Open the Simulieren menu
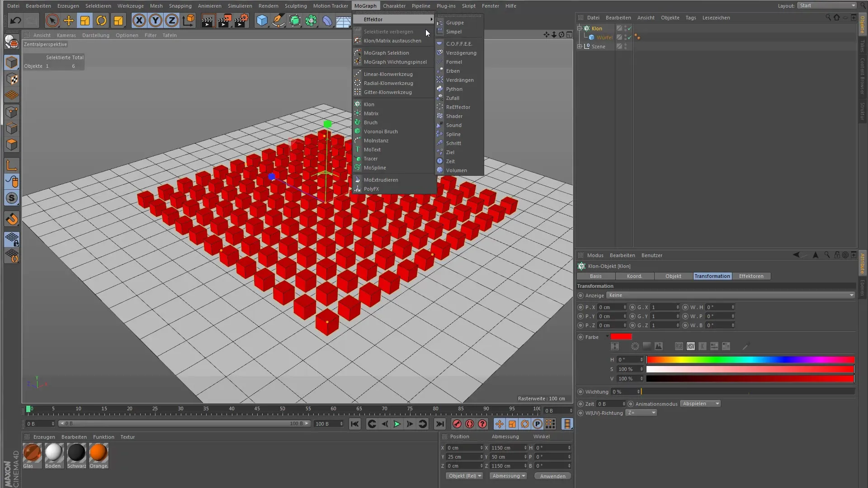Image resolution: width=868 pixels, height=488 pixels. [240, 6]
